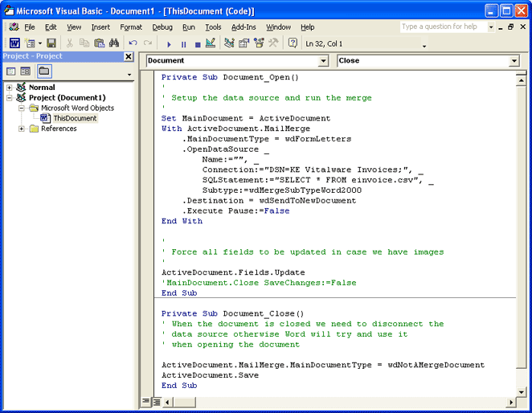Click the Procedure View button
The image size is (532, 413).
(145, 402)
